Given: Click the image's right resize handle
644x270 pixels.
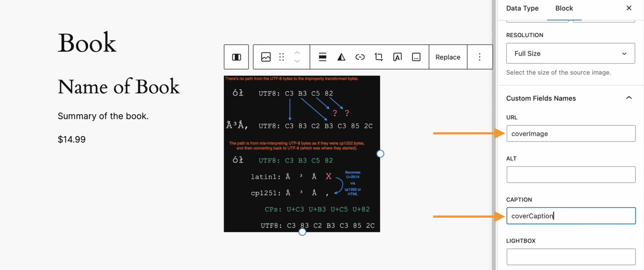Looking at the screenshot, I should click(x=380, y=154).
